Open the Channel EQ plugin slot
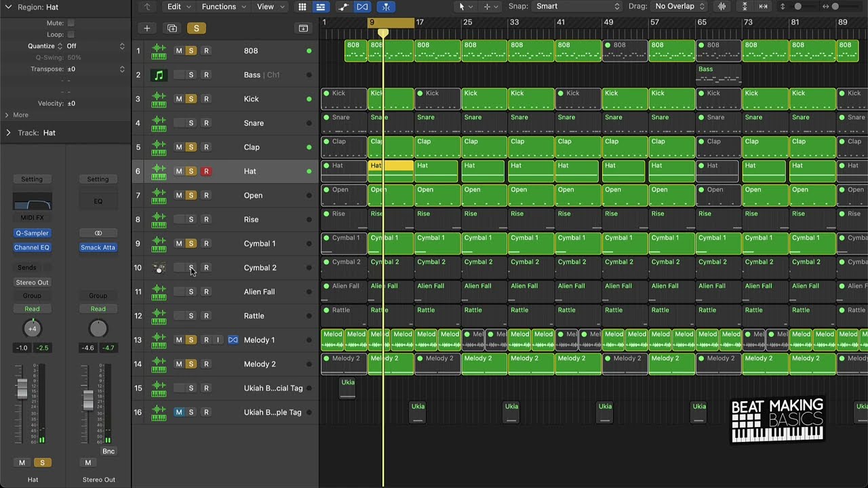Screen dimensions: 868x488 click(x=32, y=247)
